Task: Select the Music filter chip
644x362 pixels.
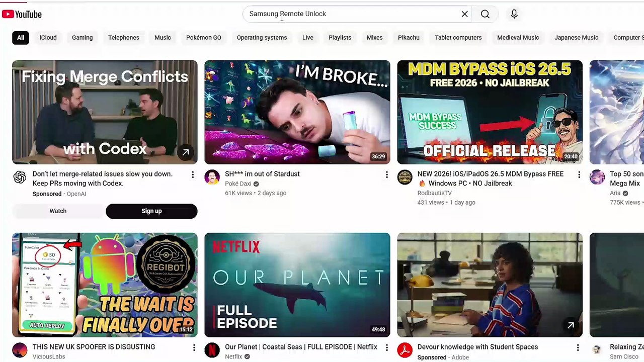Action: [163, 38]
